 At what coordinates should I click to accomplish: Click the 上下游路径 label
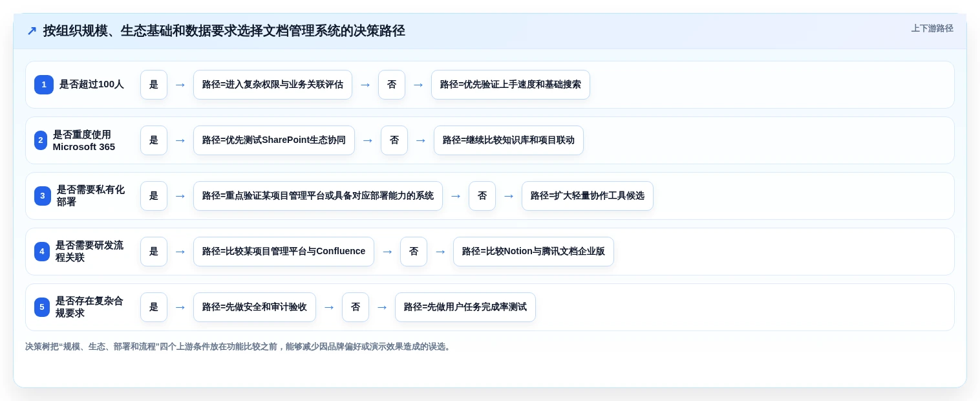click(x=932, y=28)
